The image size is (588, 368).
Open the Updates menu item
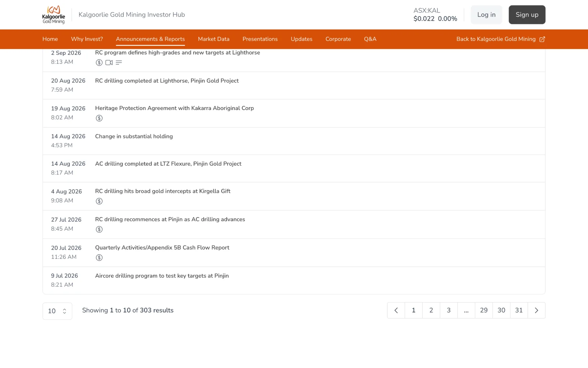302,39
